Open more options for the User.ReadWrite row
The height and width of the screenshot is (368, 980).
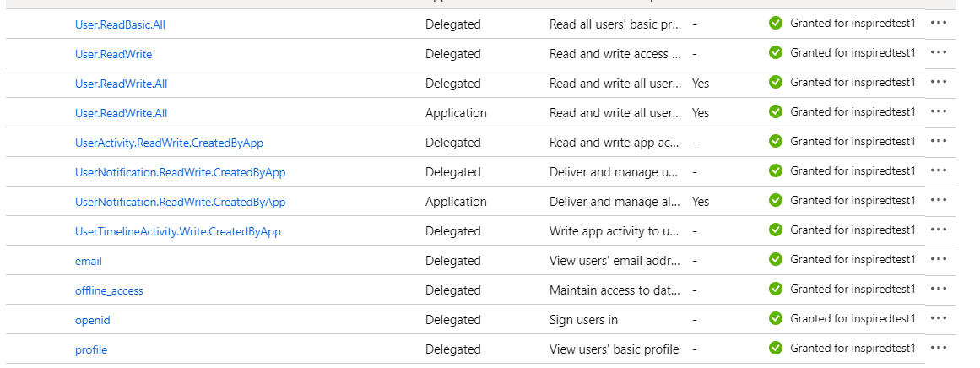[x=938, y=52]
